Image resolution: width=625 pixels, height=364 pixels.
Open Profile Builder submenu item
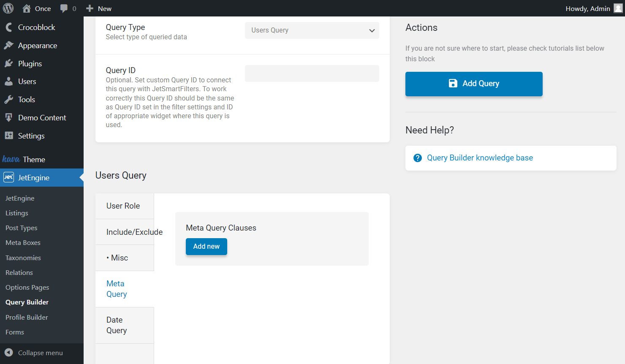27,318
